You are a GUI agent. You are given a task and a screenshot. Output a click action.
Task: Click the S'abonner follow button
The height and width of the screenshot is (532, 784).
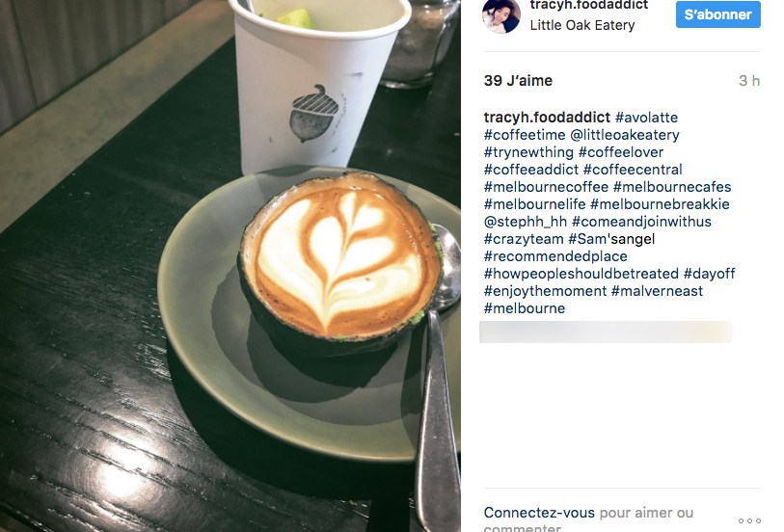pos(718,14)
